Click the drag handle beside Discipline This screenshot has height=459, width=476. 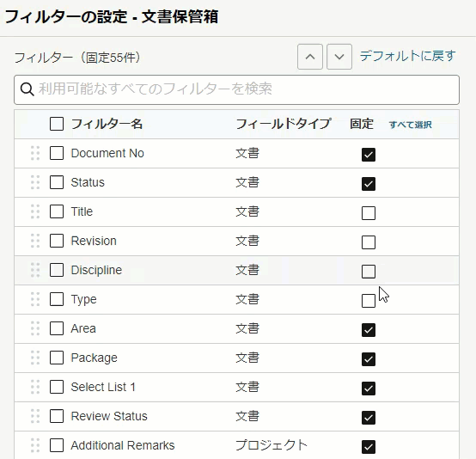coord(35,270)
